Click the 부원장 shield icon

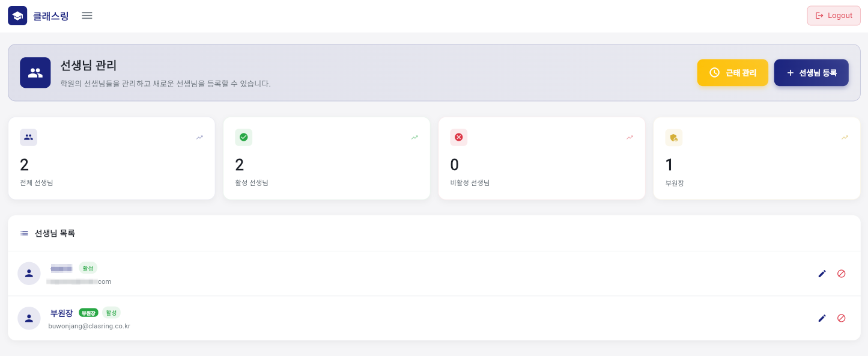coord(674,138)
